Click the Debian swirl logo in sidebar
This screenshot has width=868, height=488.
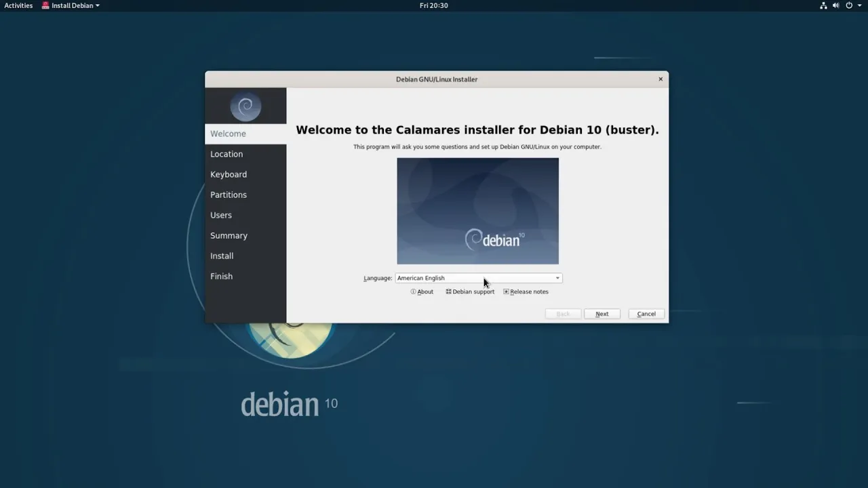click(x=245, y=106)
